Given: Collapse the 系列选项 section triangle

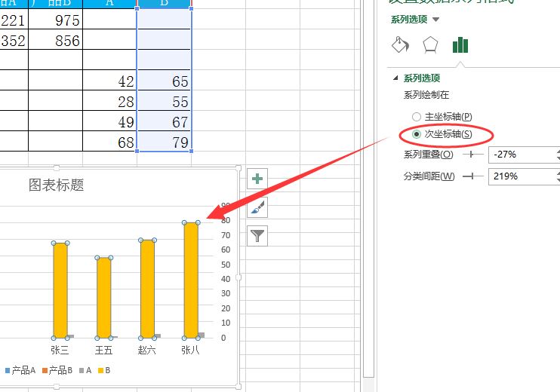Looking at the screenshot, I should pyautogui.click(x=395, y=78).
